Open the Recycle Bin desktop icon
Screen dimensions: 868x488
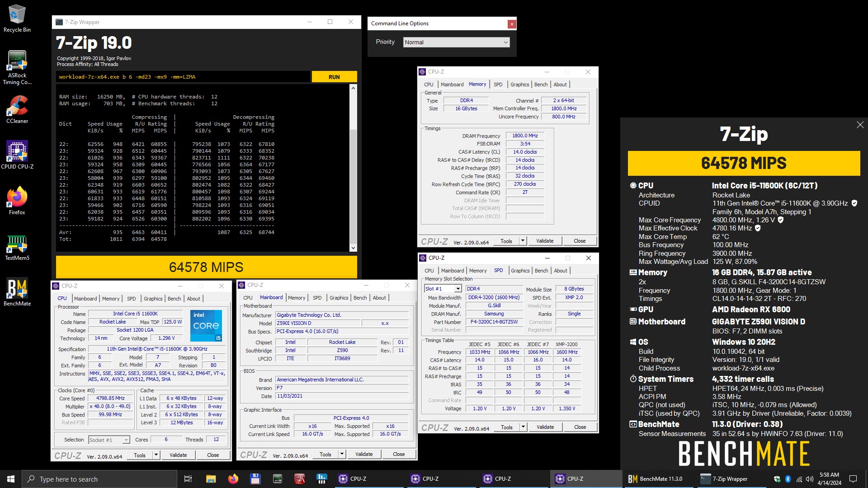click(x=17, y=19)
